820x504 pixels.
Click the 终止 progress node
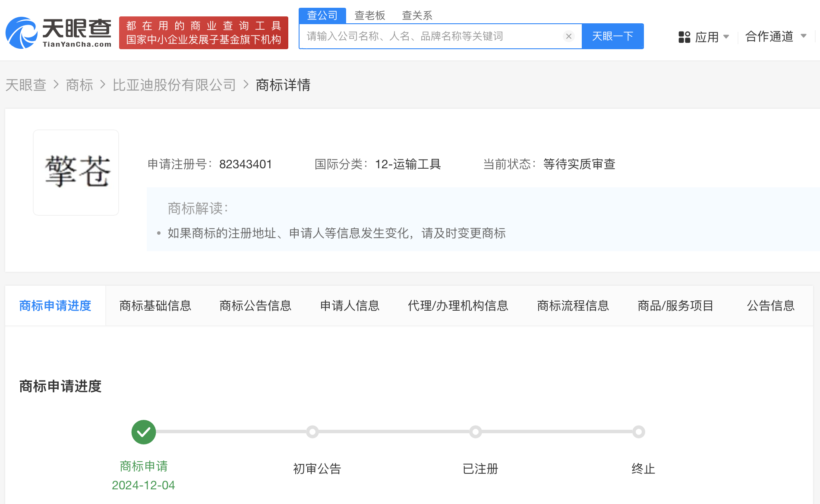pyautogui.click(x=639, y=432)
